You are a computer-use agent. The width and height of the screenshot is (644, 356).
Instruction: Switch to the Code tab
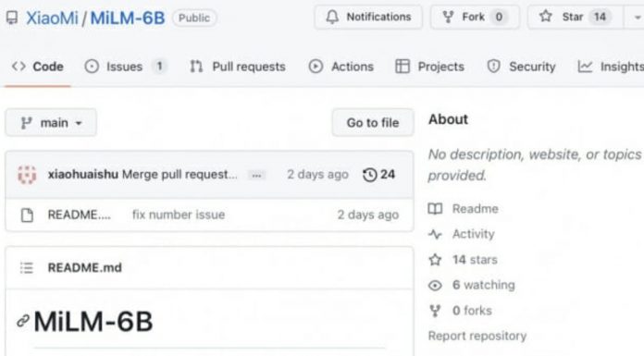[x=38, y=67]
